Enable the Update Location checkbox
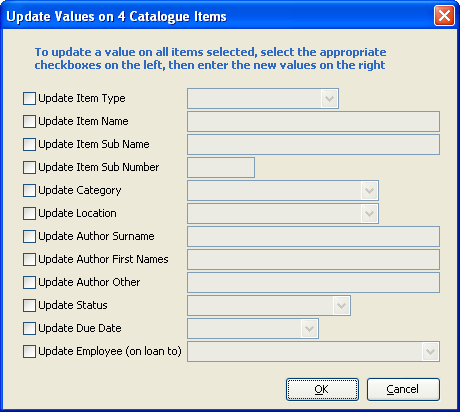460x412 pixels. 29,214
